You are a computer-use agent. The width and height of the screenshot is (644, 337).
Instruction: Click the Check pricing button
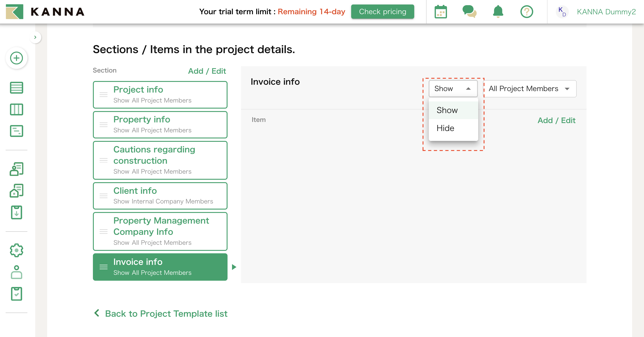click(x=382, y=12)
